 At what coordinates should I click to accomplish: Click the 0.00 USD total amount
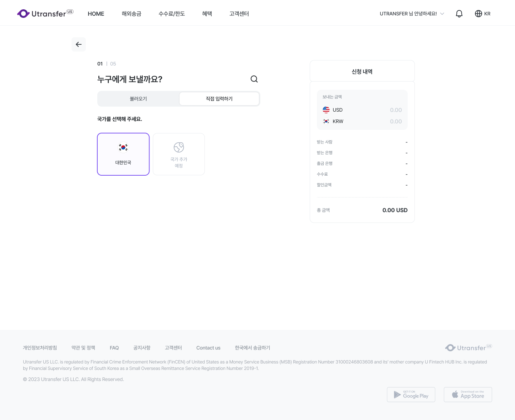395,210
